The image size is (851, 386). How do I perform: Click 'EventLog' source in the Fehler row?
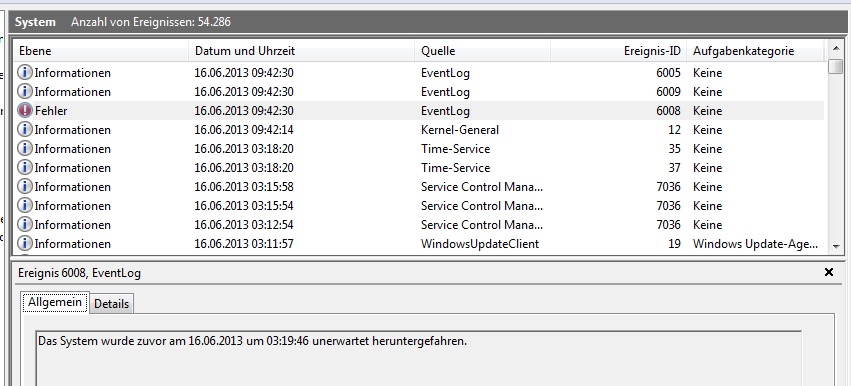click(445, 111)
